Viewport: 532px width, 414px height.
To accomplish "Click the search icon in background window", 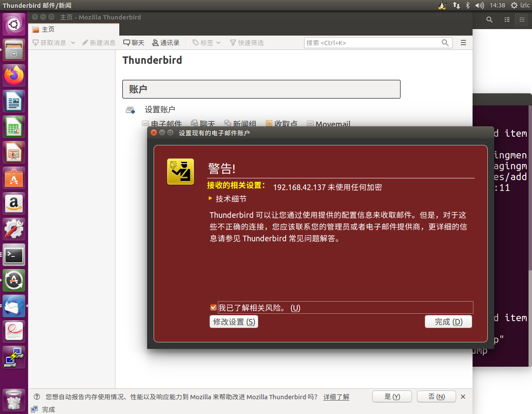I will pos(489,20).
